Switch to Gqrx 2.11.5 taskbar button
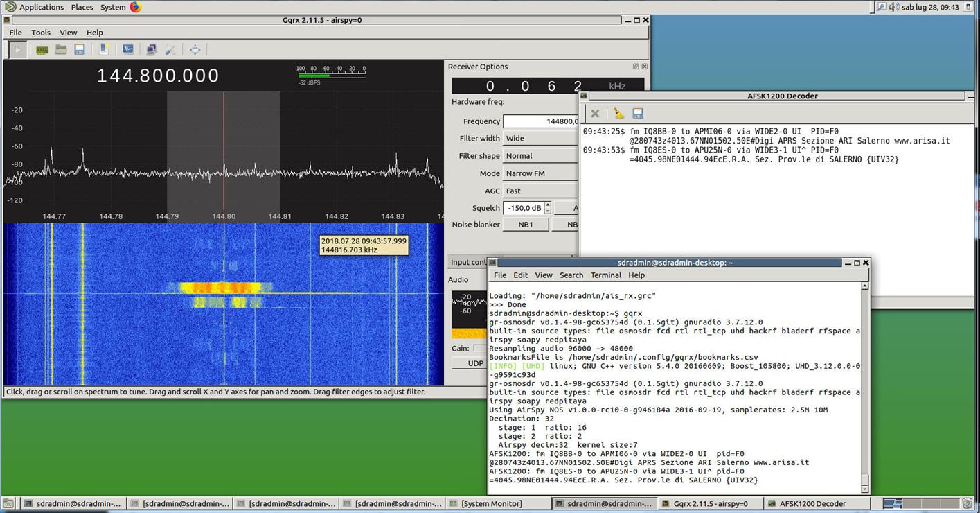 [709, 503]
